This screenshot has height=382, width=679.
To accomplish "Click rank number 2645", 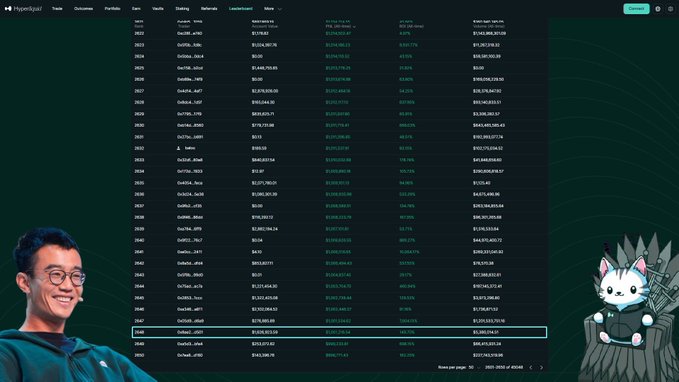I will 139,298.
